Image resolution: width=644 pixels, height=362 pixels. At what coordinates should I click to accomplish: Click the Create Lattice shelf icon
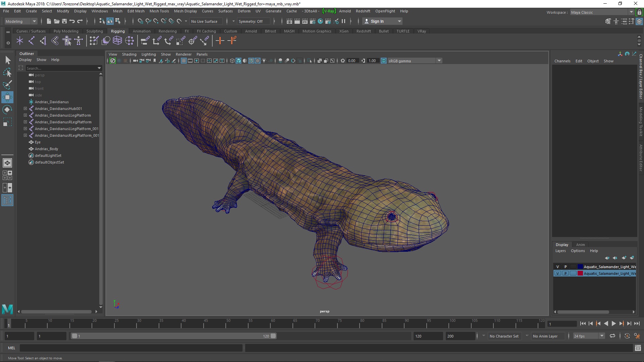pos(117,41)
